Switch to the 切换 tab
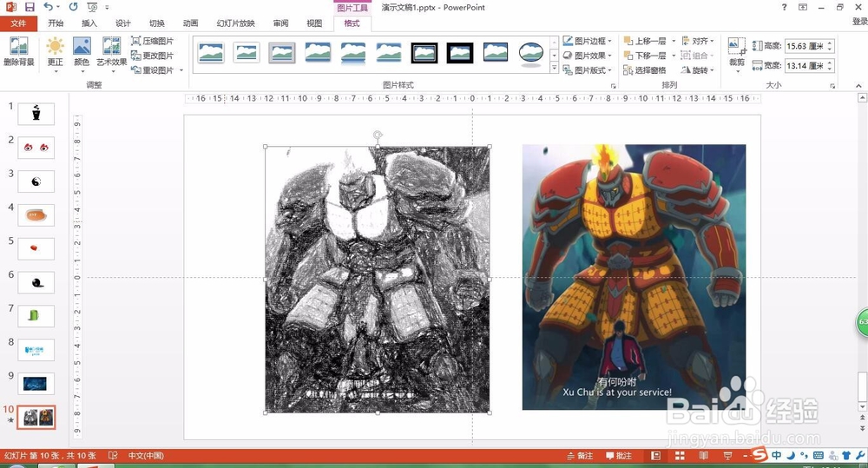The height and width of the screenshot is (468, 868). click(156, 23)
